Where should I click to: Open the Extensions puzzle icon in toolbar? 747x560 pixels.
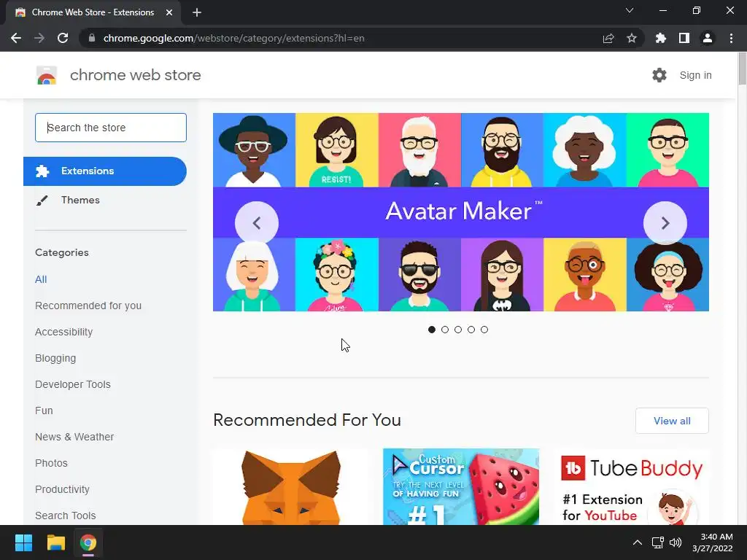[661, 38]
